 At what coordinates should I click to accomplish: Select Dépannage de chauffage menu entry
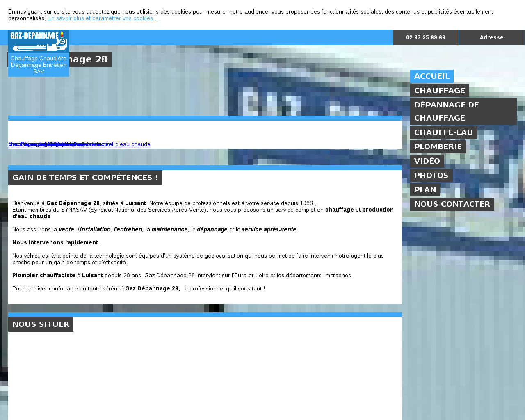pyautogui.click(x=463, y=112)
